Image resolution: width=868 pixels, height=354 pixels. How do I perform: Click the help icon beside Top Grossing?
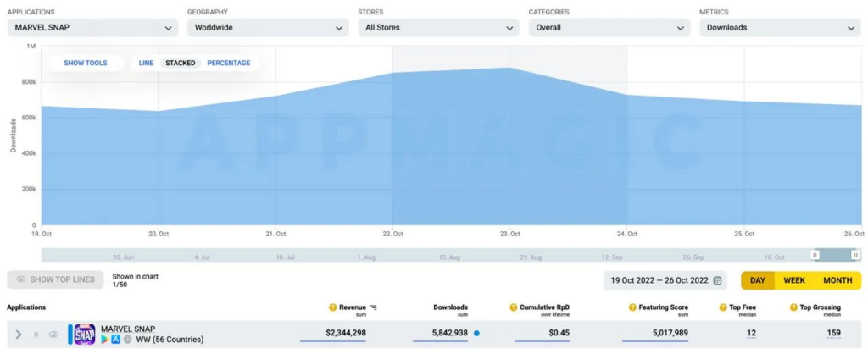pyautogui.click(x=794, y=307)
